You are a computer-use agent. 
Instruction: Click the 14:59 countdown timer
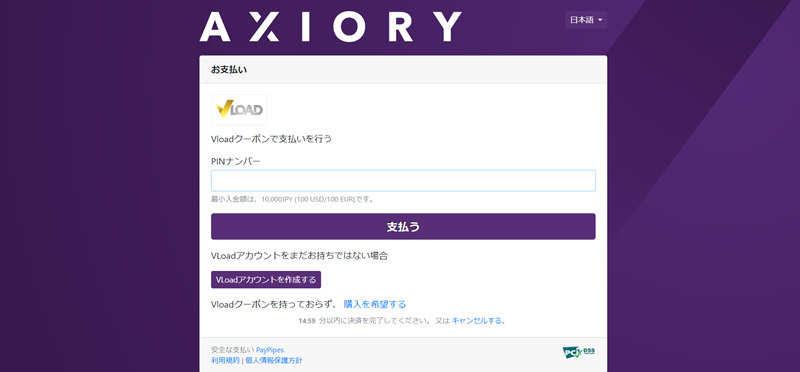pos(306,321)
